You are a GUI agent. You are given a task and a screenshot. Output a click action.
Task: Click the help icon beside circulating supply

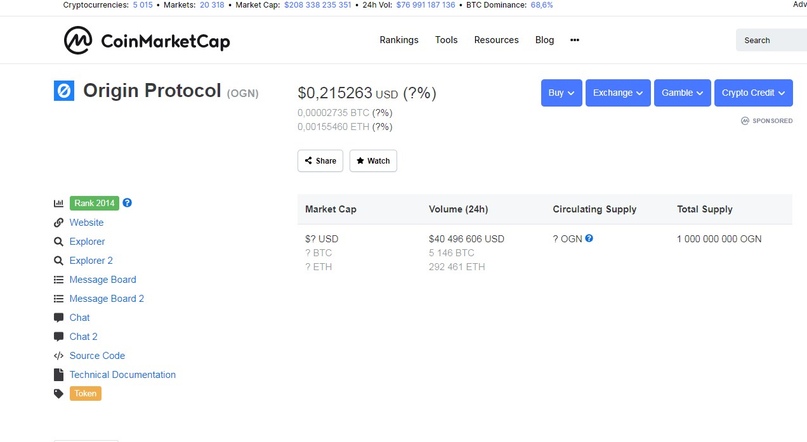coord(589,238)
